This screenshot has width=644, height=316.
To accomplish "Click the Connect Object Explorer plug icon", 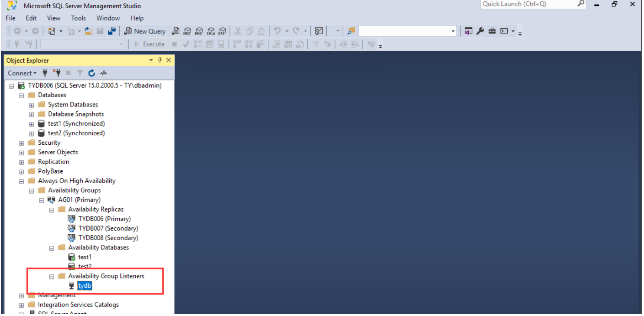I will pos(45,73).
